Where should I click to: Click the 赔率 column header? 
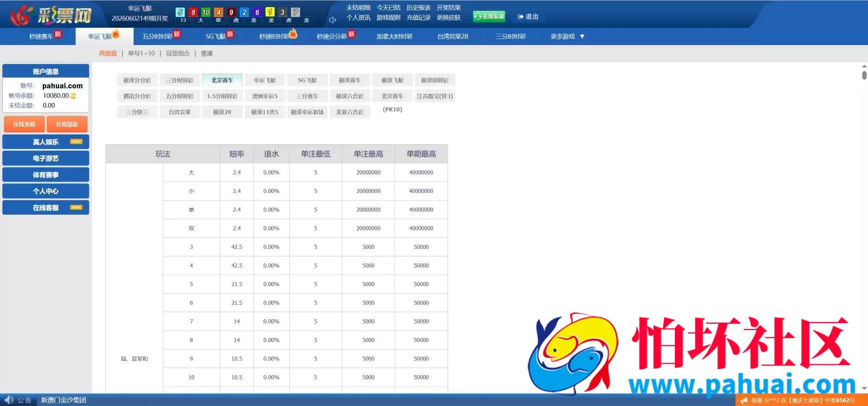(237, 154)
